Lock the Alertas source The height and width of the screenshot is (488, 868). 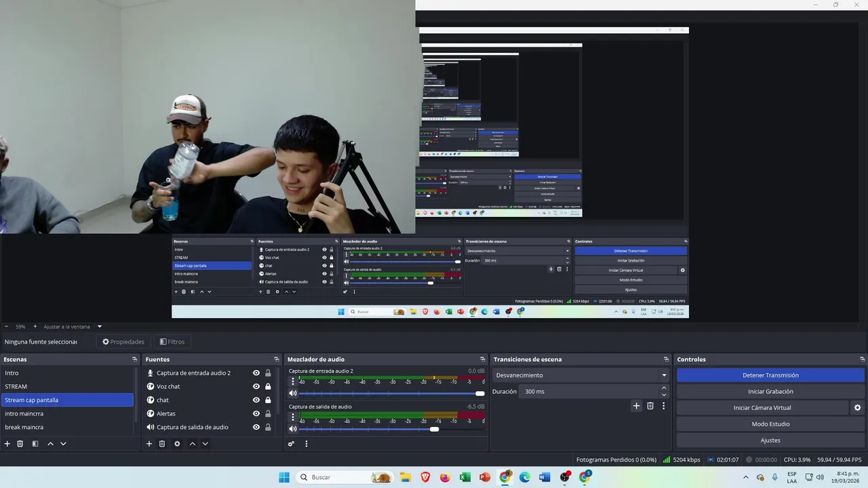[x=268, y=413]
